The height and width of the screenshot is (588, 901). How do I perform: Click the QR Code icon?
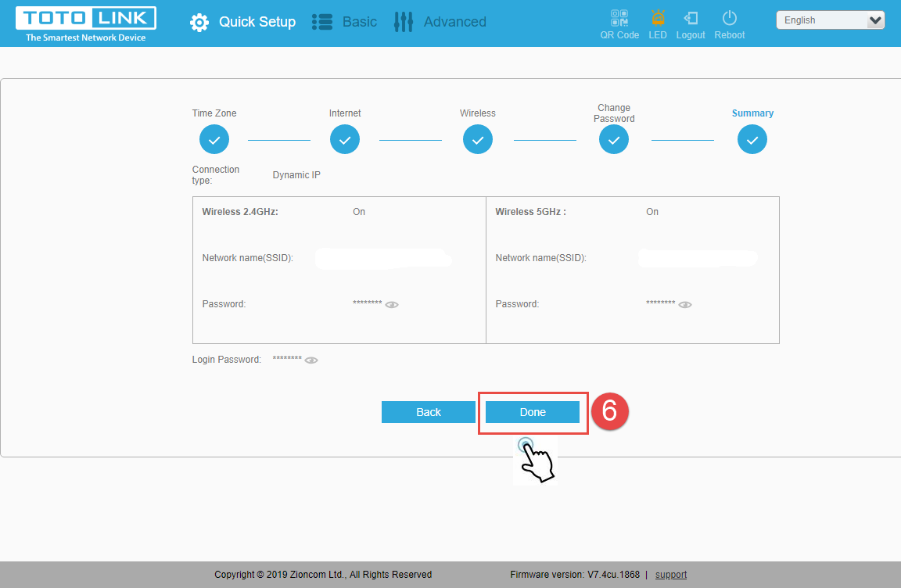click(x=619, y=18)
